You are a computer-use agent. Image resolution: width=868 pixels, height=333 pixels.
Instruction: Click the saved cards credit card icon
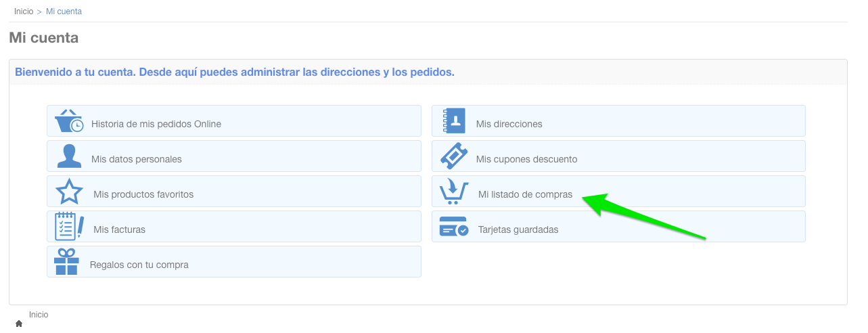[453, 227]
